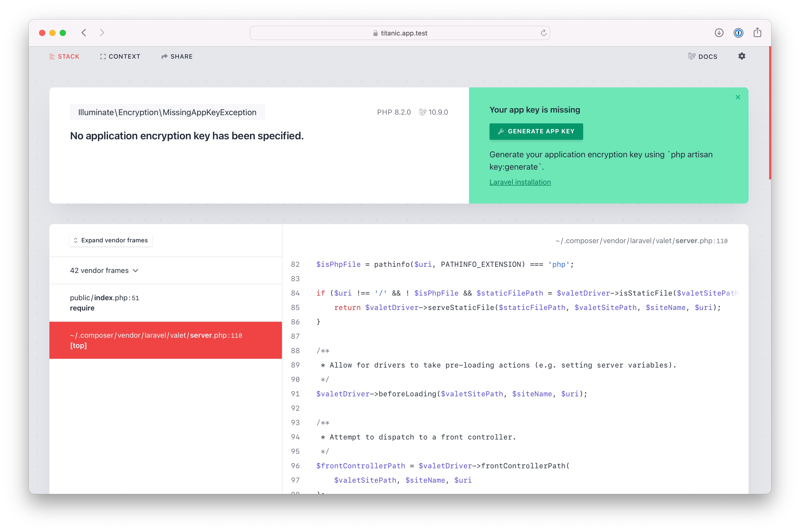Viewport: 800px width, 532px height.
Task: Click the Safari downloads icon
Action: coord(719,33)
